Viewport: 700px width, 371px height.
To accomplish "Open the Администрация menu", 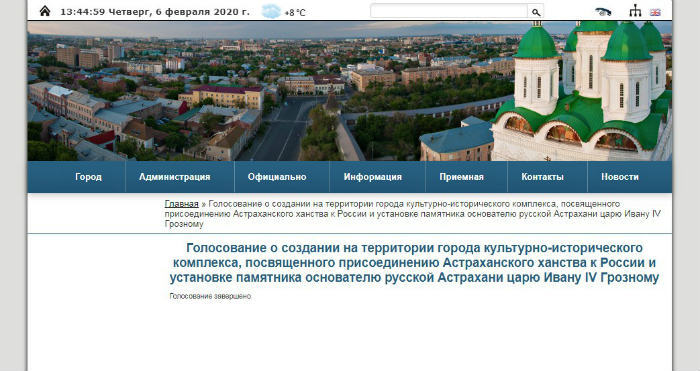I will point(175,177).
